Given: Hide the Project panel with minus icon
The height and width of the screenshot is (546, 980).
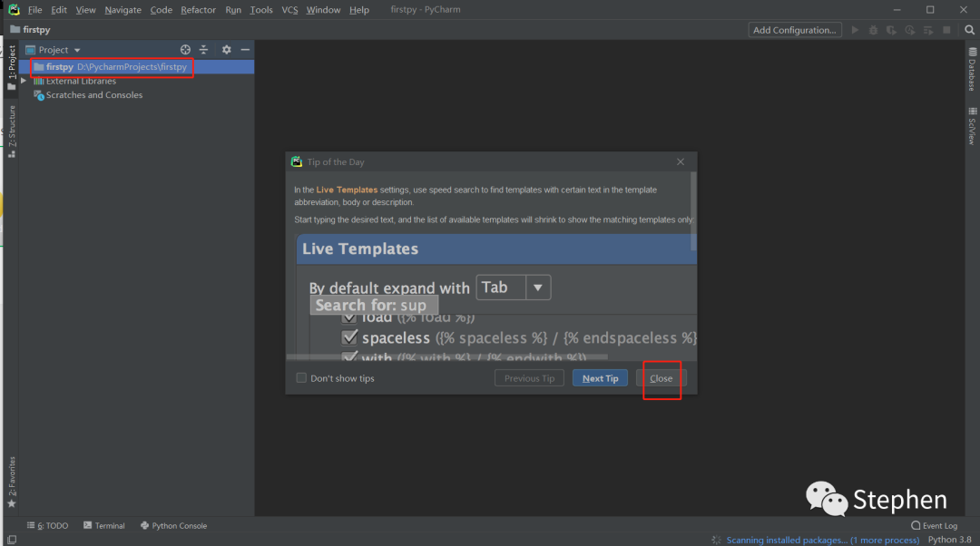Looking at the screenshot, I should pos(245,49).
